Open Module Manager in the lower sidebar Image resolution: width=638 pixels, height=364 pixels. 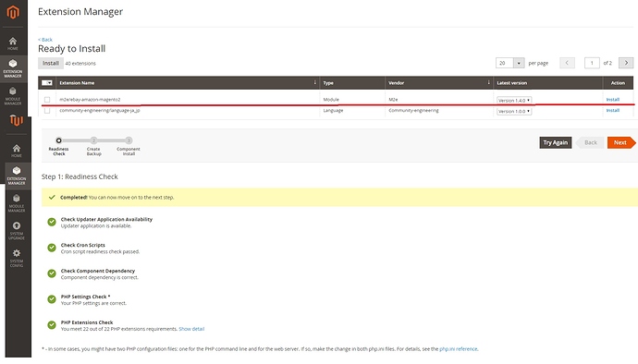point(17,203)
